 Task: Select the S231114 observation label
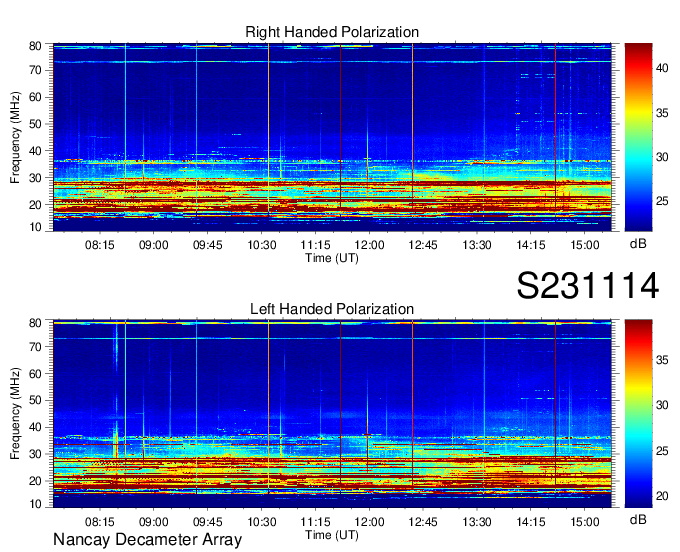[x=588, y=286]
